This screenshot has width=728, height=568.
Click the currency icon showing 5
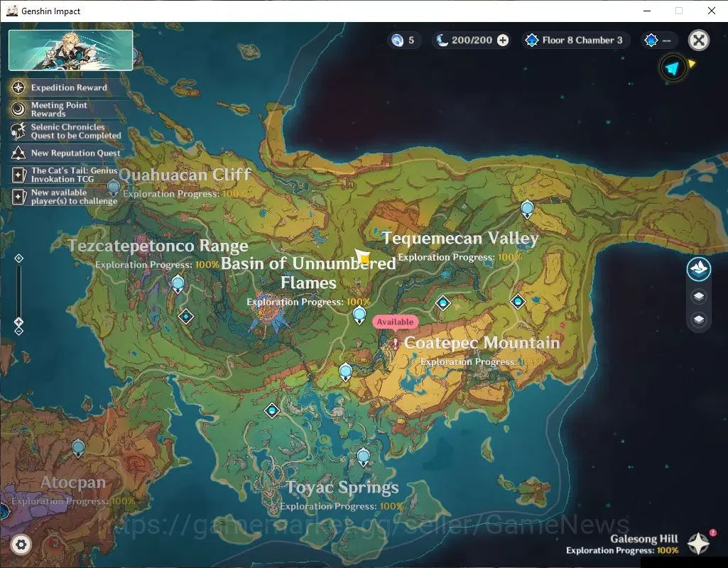(398, 40)
